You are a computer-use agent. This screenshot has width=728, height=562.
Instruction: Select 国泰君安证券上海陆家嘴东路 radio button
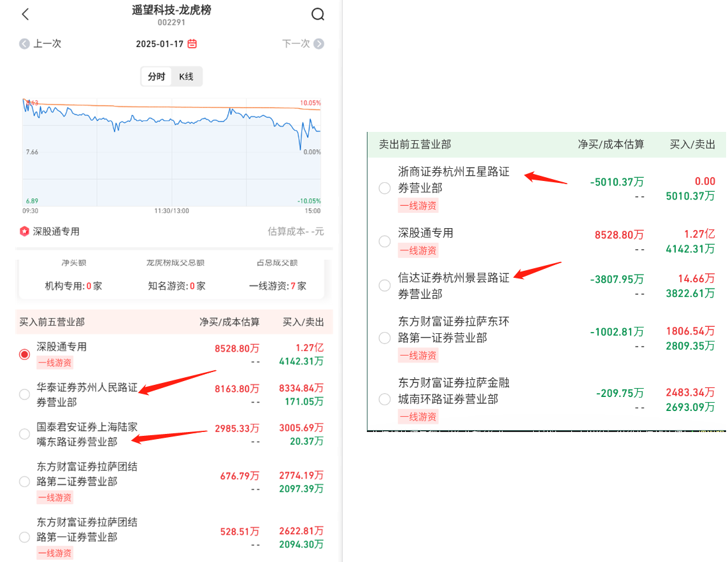[x=25, y=434]
